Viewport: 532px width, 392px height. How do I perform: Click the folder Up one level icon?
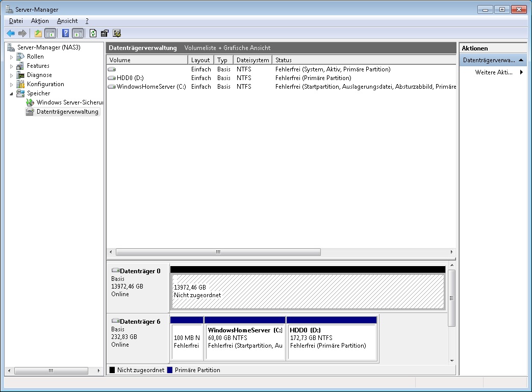point(38,33)
